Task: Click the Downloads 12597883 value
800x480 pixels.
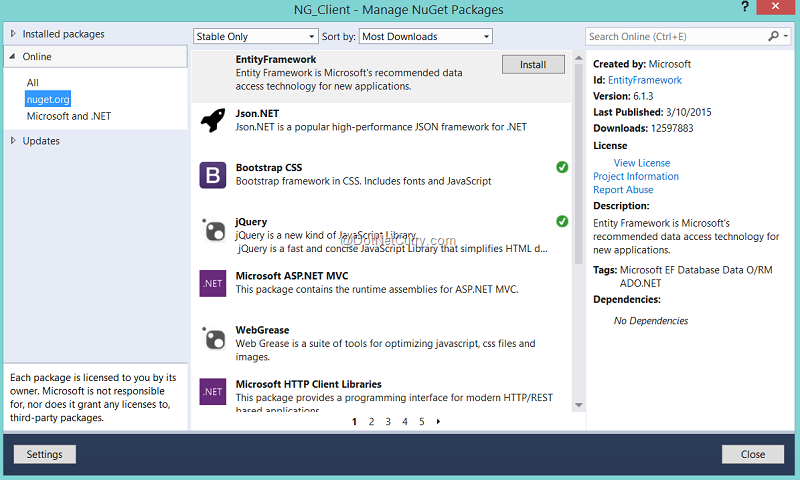Action: 672,128
